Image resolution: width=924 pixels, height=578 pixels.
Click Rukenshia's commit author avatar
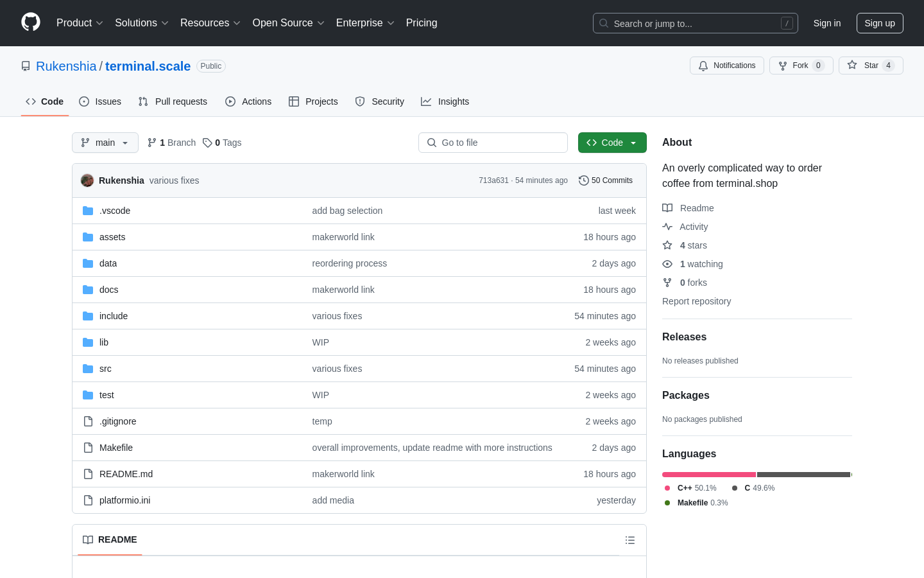click(x=87, y=180)
